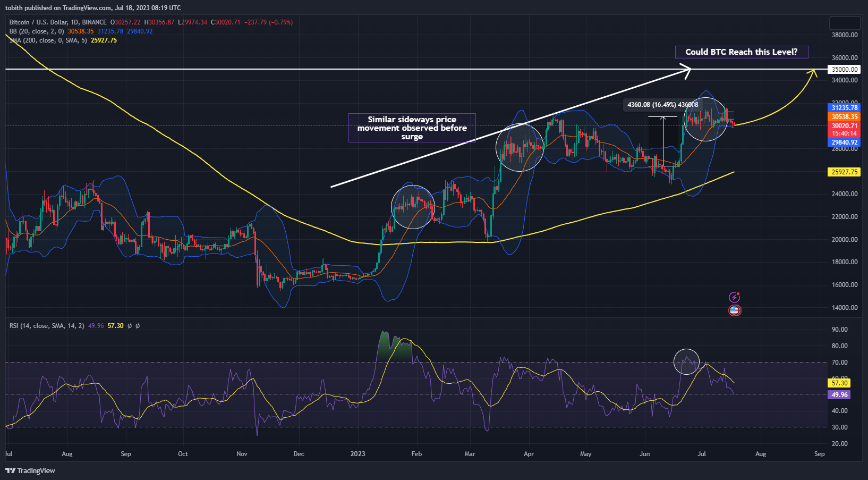Click the Dec label on time axis
The image size is (868, 480).
click(x=299, y=454)
